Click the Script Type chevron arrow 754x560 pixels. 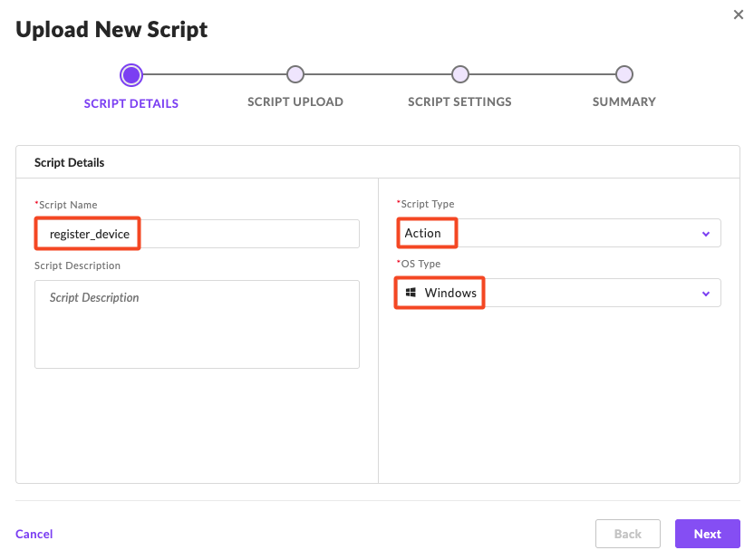tap(706, 234)
